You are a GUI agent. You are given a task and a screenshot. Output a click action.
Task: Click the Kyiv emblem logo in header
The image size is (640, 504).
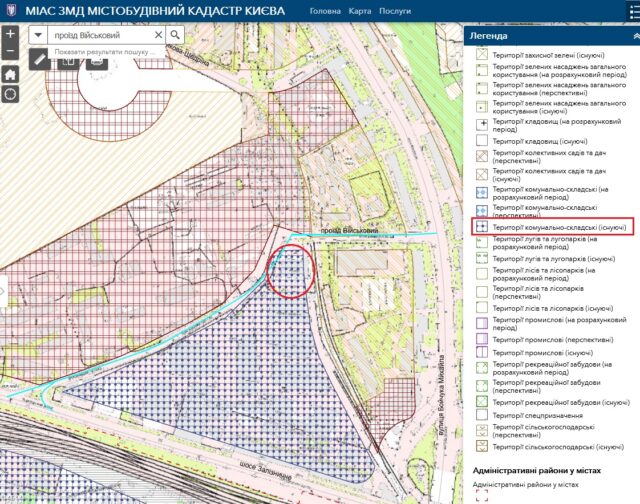[x=9, y=10]
